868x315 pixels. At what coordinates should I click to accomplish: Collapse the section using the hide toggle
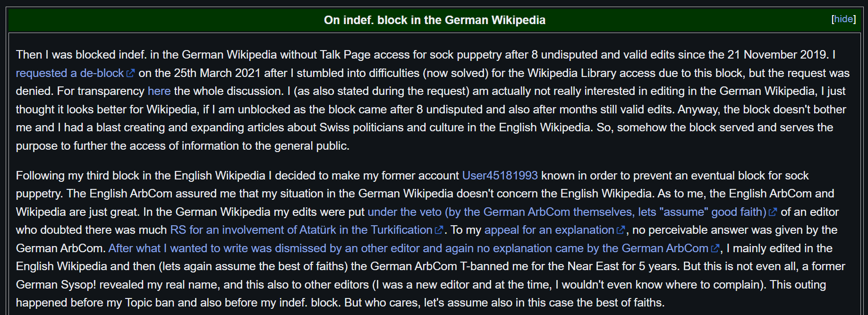tap(843, 19)
